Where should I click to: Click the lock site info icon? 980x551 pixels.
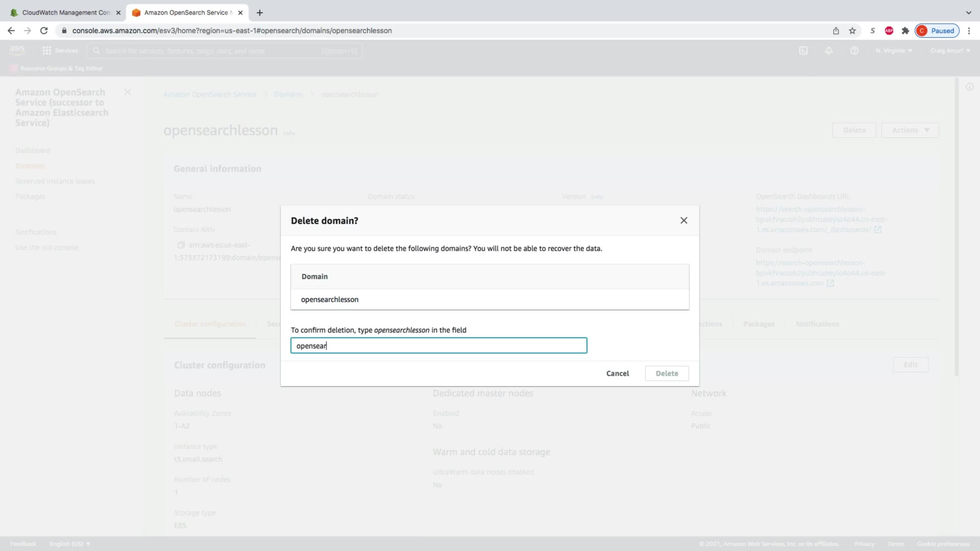click(64, 31)
